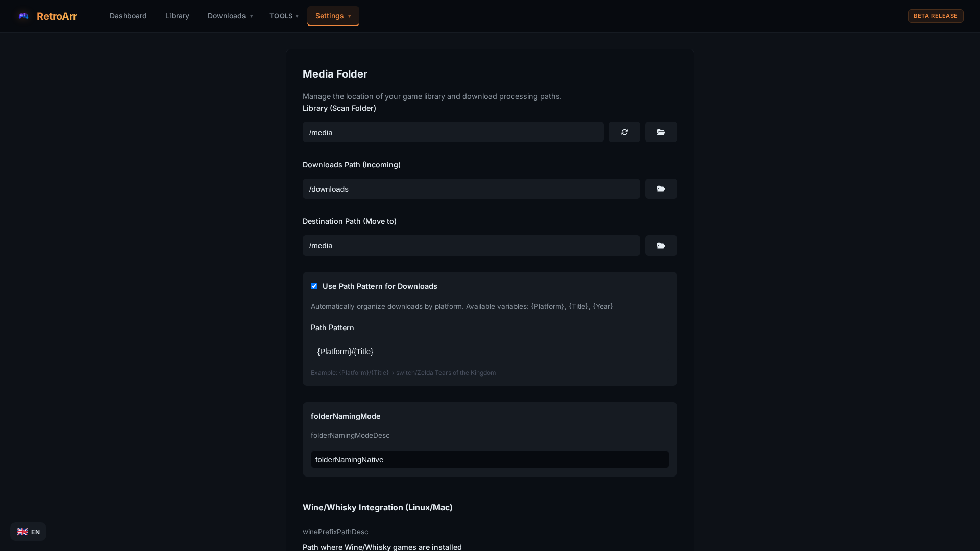Click the RetroArr brand title link

57,16
